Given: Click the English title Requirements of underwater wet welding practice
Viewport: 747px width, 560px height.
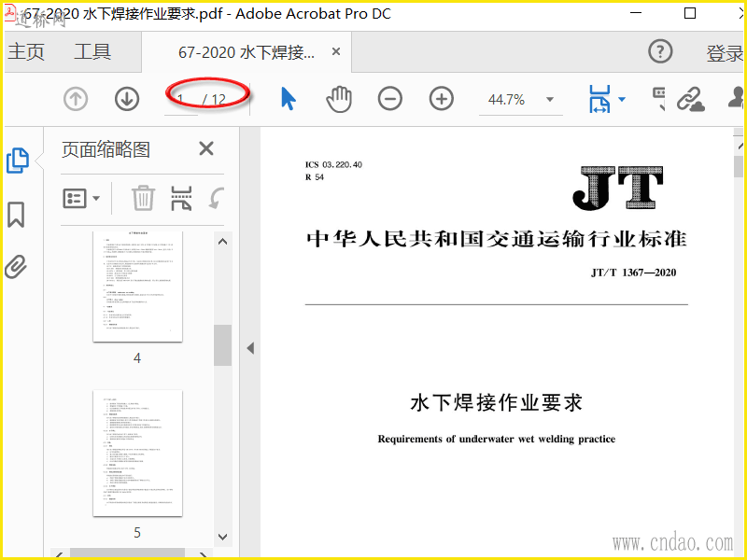Looking at the screenshot, I should (x=497, y=439).
